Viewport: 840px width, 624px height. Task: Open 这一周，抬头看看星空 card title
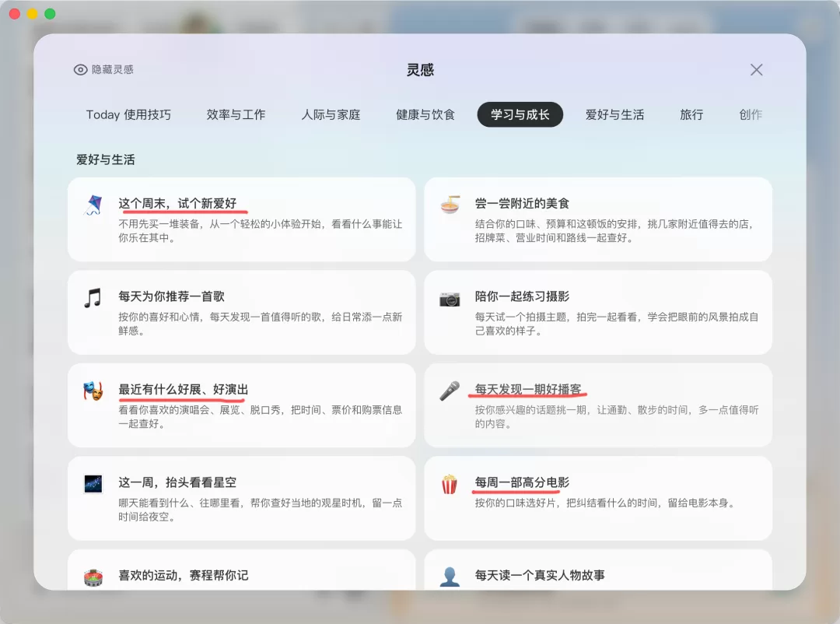[x=177, y=482]
